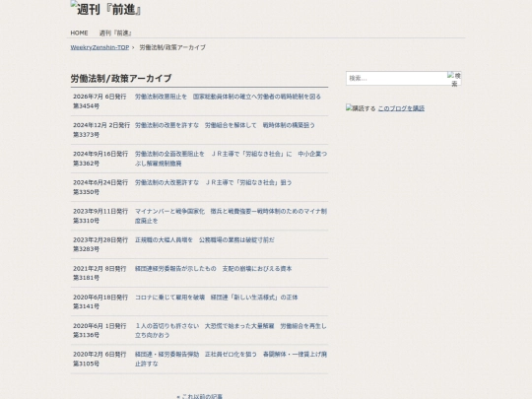Viewport: 532px width, 399px height.
Task: Open the 1人の首切りも許さない article
Action: [x=231, y=330]
